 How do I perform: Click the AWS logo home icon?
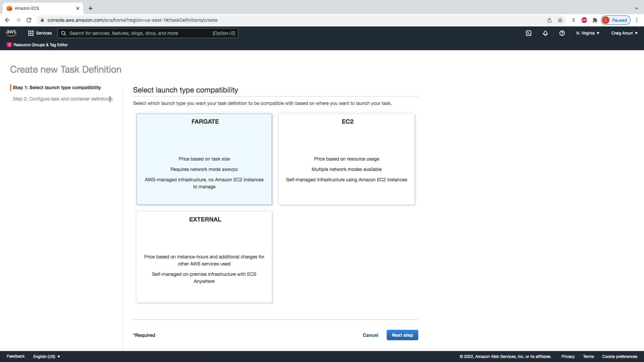pyautogui.click(x=11, y=33)
